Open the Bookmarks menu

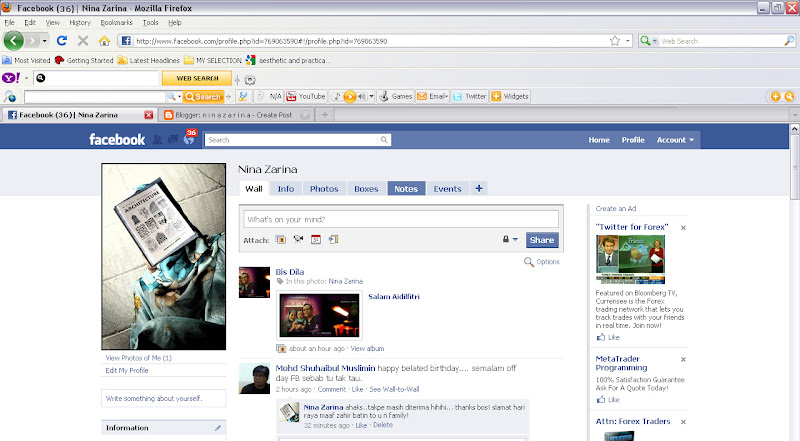point(116,22)
